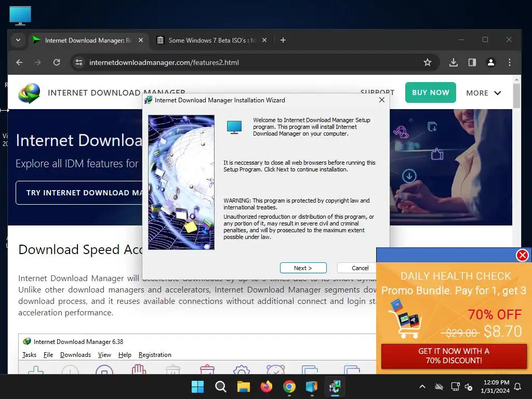Go back in Chrome
The height and width of the screenshot is (399, 532).
point(19,62)
